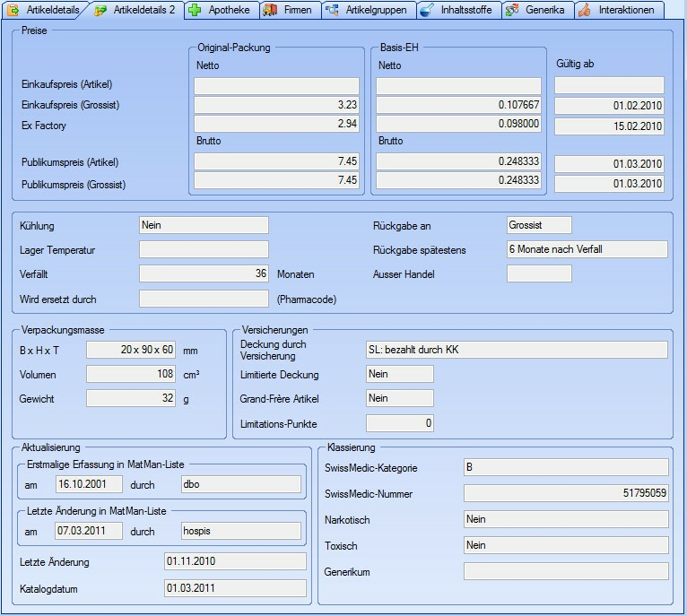Click the empty Generikum field

(x=566, y=571)
